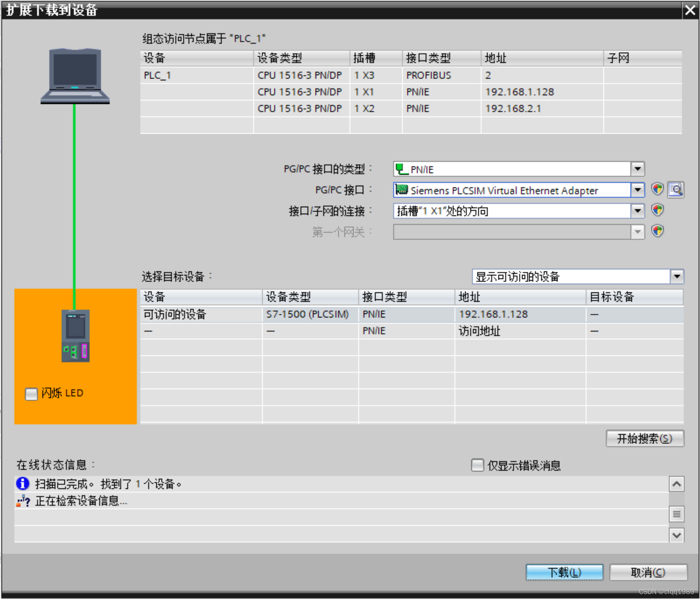Enable the 闪烁 LED checkbox

coord(31,394)
